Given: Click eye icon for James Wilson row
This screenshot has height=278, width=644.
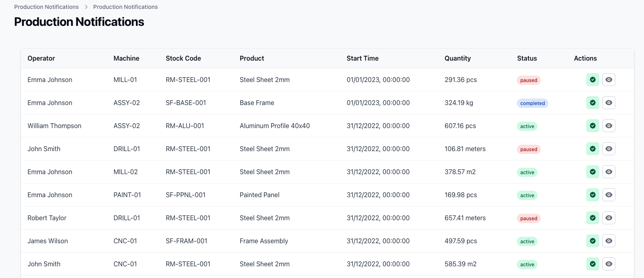Looking at the screenshot, I should [x=609, y=241].
